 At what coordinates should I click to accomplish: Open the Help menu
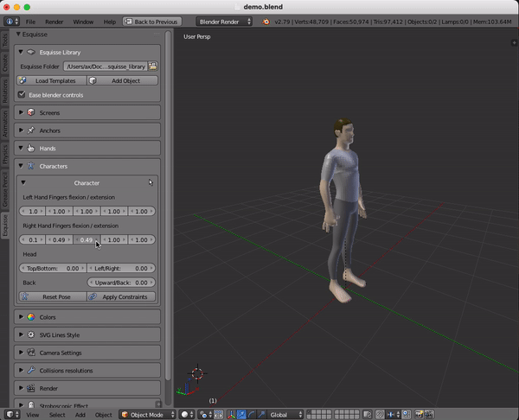tap(110, 22)
